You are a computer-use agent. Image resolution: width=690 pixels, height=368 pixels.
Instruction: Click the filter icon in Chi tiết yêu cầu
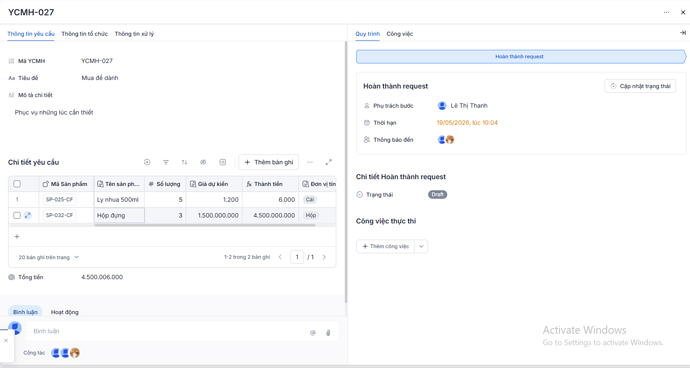pyautogui.click(x=166, y=162)
